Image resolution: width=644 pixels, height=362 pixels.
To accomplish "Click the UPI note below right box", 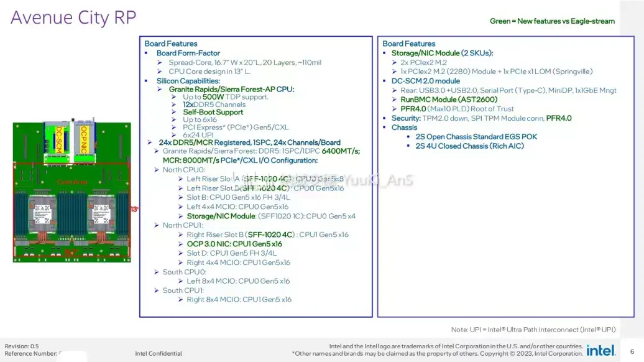I will [x=533, y=330].
